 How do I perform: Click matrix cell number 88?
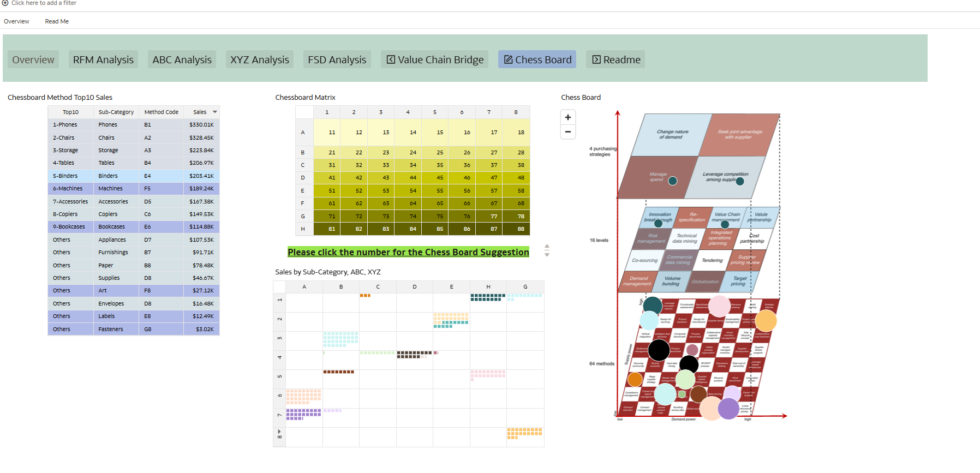(516, 229)
